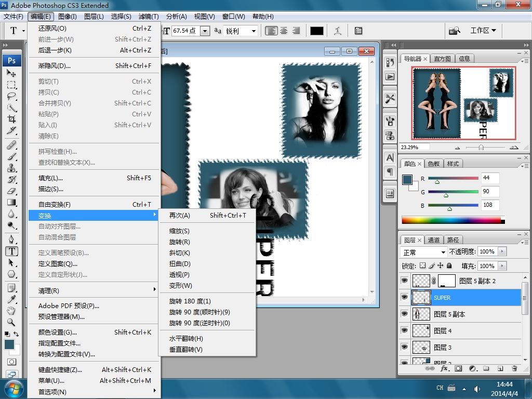Center-align text using the options bar
Image resolution: width=532 pixels, height=399 pixels.
284,31
